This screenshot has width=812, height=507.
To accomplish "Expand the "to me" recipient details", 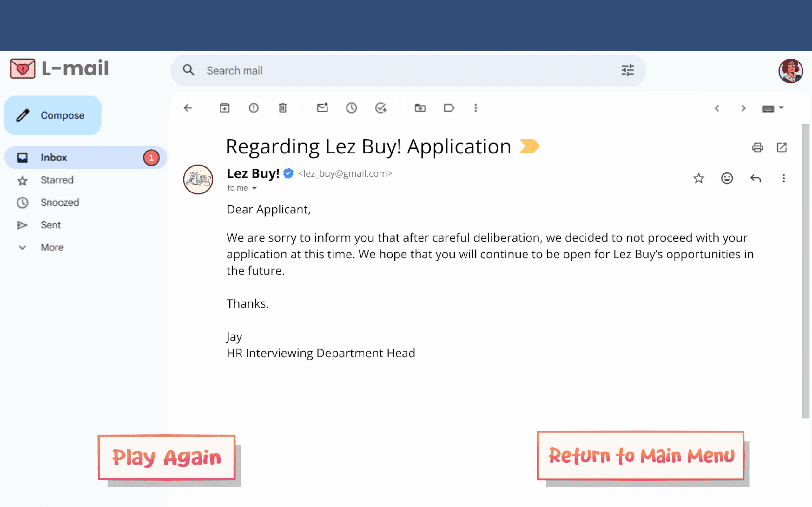I will [254, 188].
